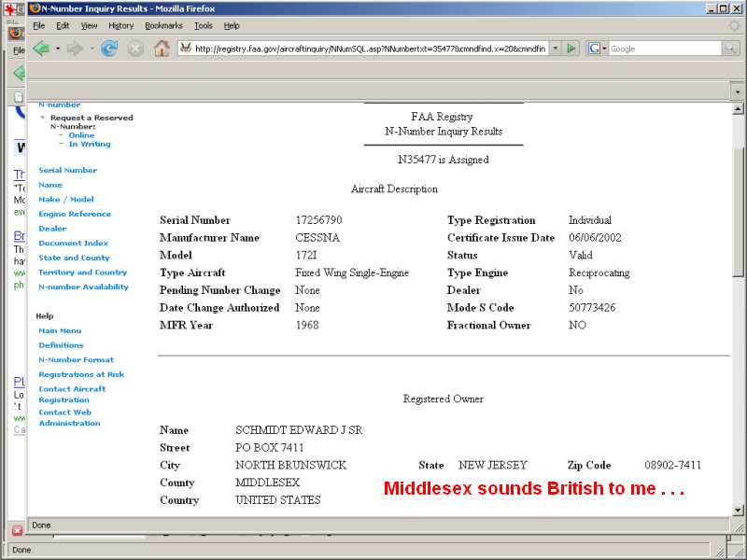Open the State and County link

[x=75, y=258]
